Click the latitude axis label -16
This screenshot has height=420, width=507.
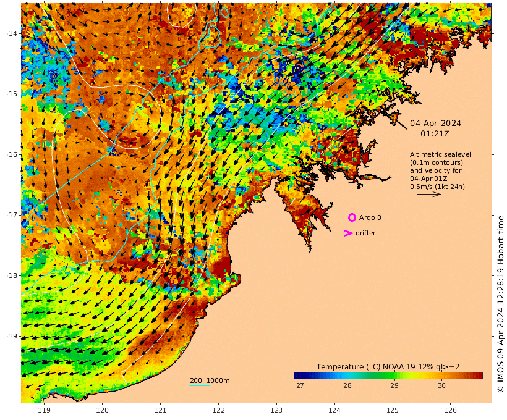pyautogui.click(x=12, y=154)
